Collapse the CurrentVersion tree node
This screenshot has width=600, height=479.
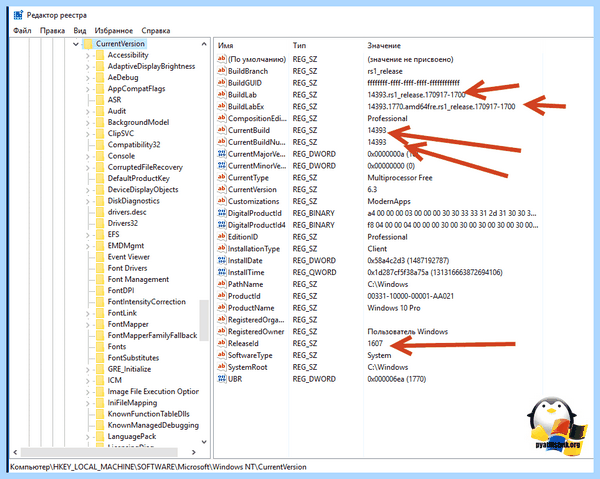[76, 44]
